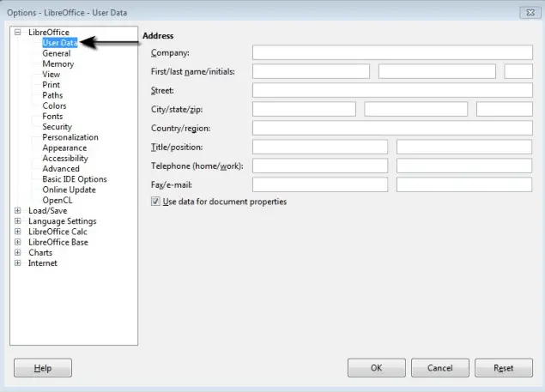Open the OpenCL options page
This screenshot has height=392, width=545.
point(58,200)
